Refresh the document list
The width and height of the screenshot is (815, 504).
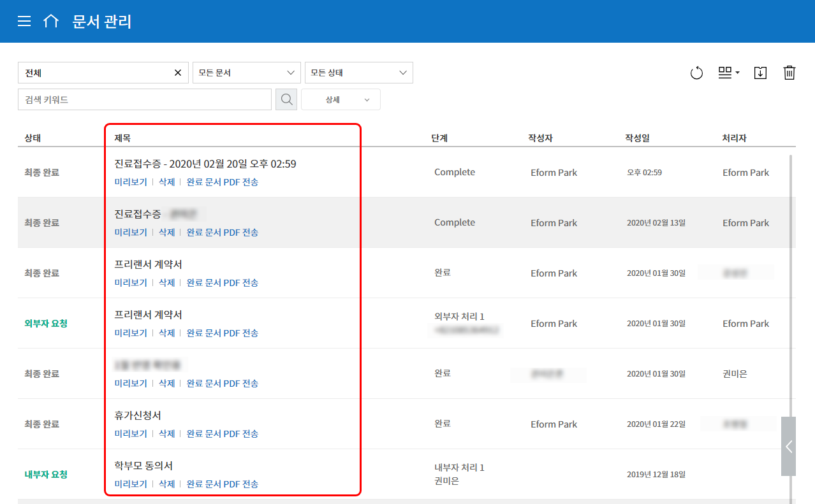click(x=696, y=73)
